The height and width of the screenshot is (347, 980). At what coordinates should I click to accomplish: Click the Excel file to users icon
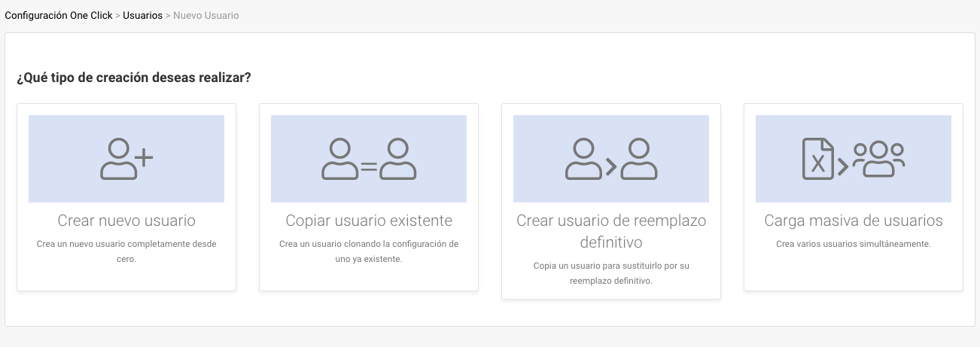(853, 159)
